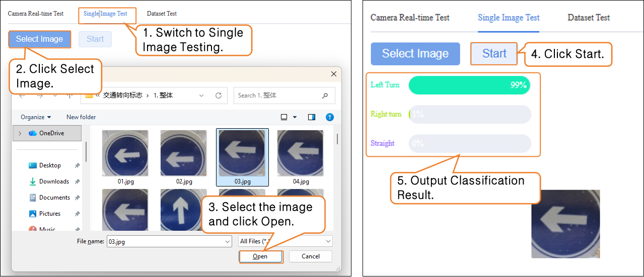Click New folder in the dialog toolbar
This screenshot has width=644, height=277.
(81, 117)
